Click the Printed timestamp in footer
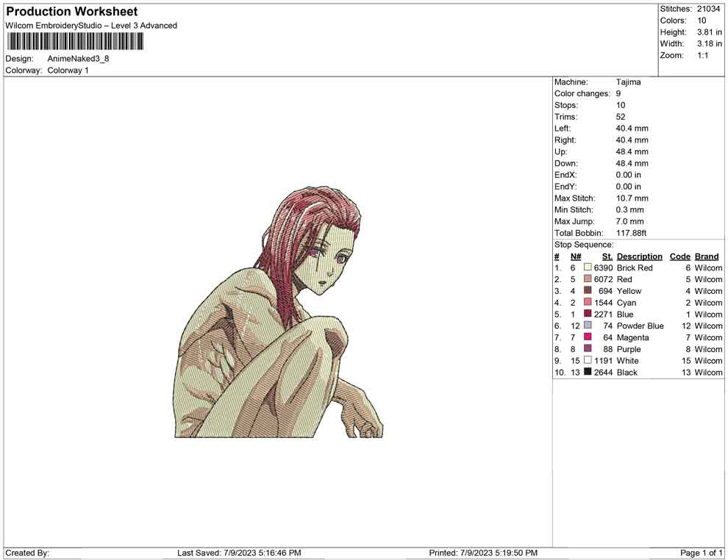Viewport: 728px width, 560px height. pyautogui.click(x=483, y=553)
